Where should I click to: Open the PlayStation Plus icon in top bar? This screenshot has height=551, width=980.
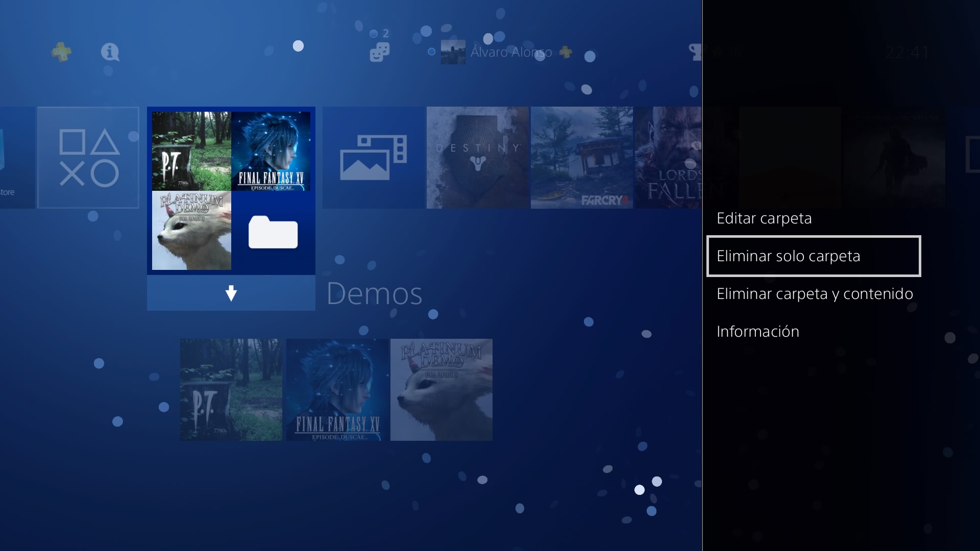61,52
